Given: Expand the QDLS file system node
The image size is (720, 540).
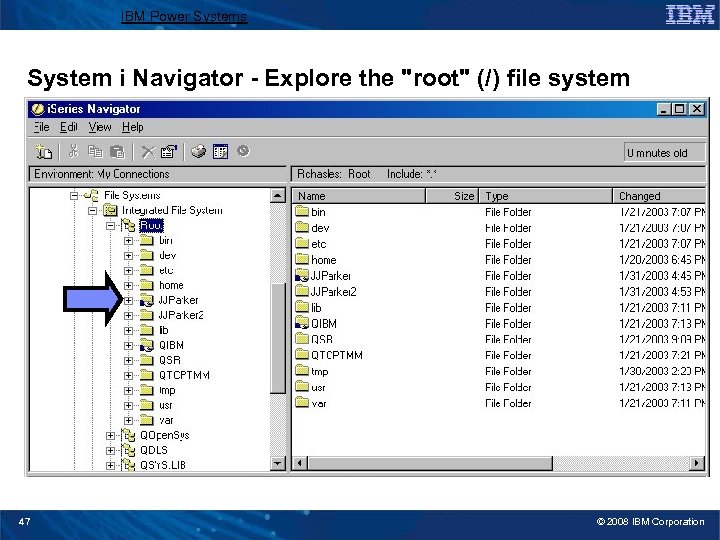Looking at the screenshot, I should [110, 450].
